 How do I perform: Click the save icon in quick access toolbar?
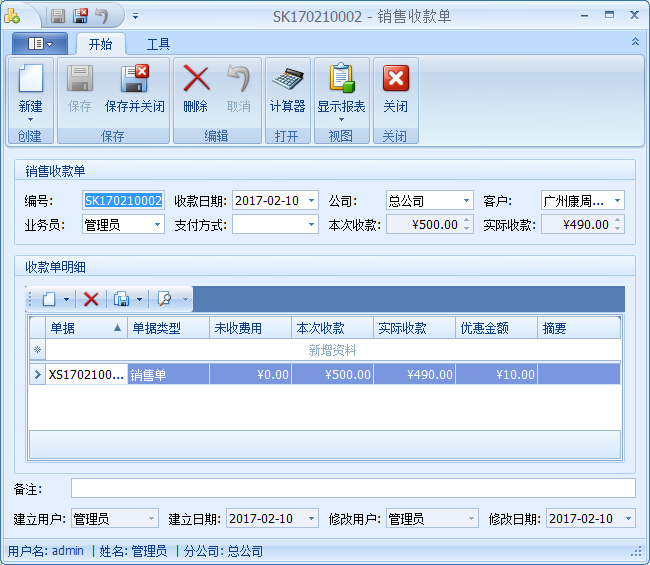coord(58,16)
